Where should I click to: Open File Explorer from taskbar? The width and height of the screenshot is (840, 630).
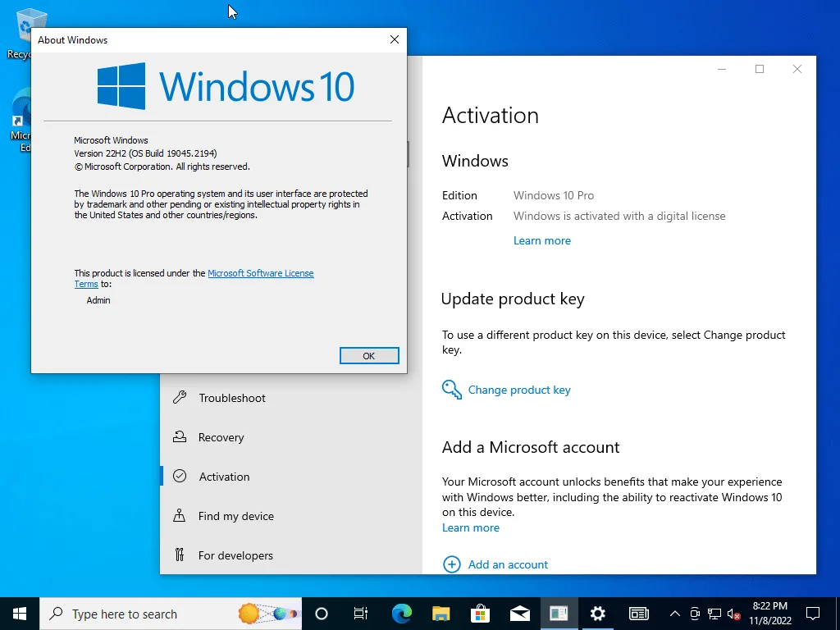click(x=441, y=614)
